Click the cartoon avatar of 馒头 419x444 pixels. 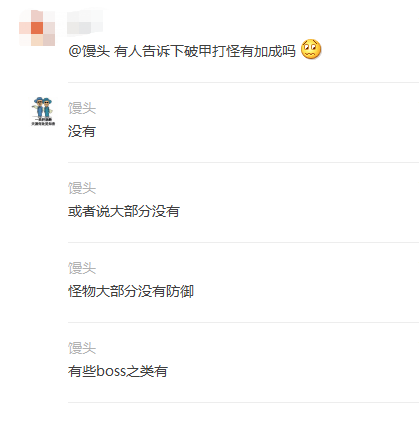[x=43, y=111]
